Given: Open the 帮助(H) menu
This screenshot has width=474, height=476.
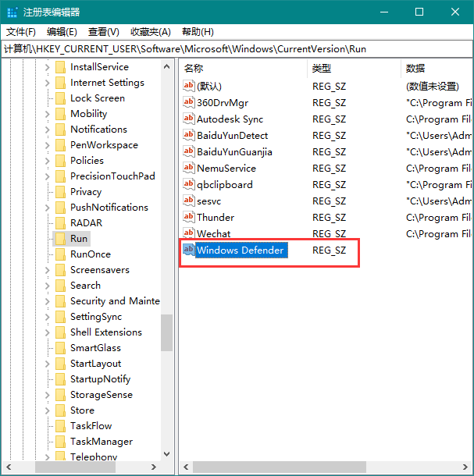Looking at the screenshot, I should [x=198, y=32].
